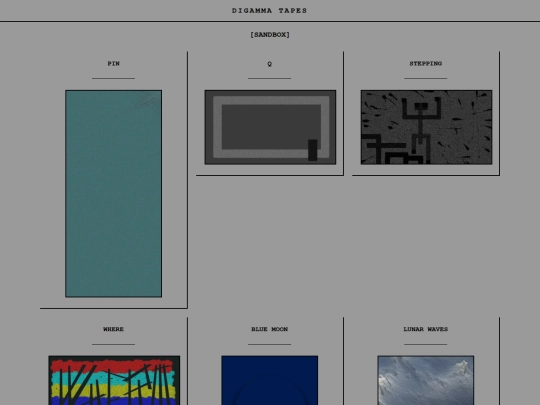Open the STEPPING title link

[426, 64]
